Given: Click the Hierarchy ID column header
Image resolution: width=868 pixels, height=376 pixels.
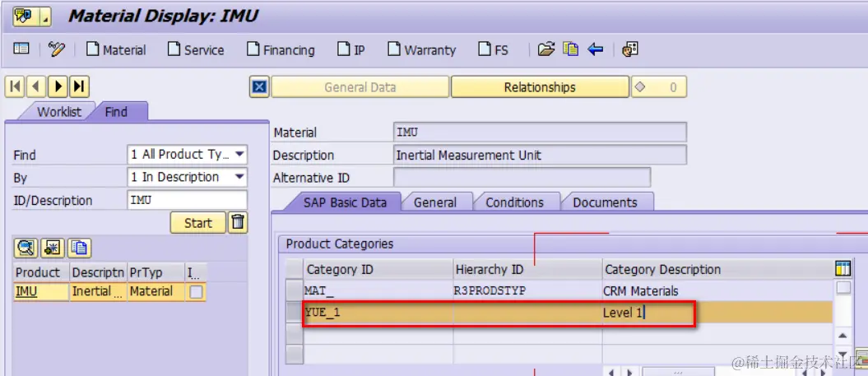Looking at the screenshot, I should (527, 270).
